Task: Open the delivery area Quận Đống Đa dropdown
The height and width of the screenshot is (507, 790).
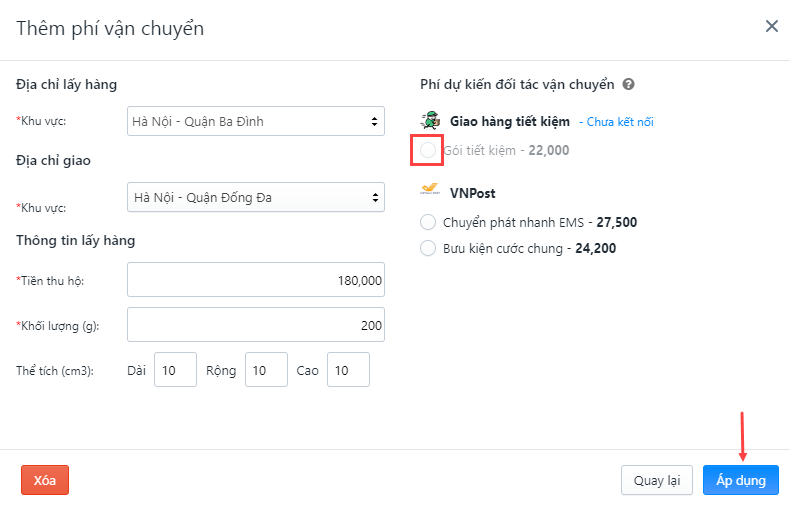Action: [256, 197]
